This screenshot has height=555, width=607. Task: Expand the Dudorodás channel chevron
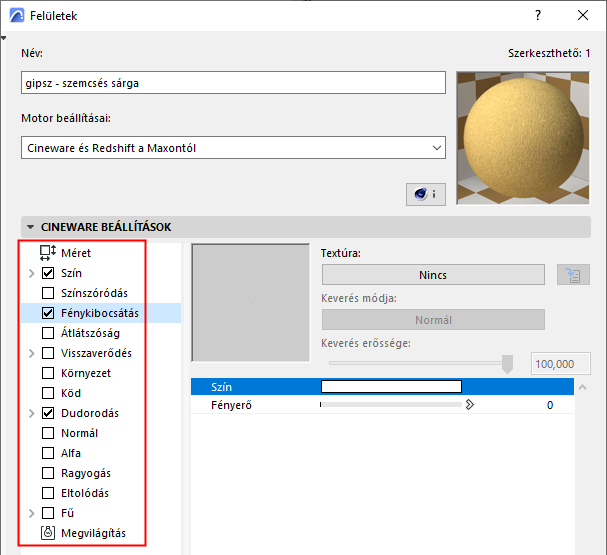(x=32, y=414)
